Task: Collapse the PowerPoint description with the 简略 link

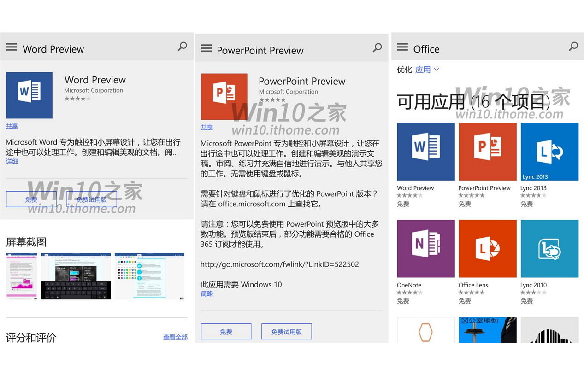Action: tap(207, 294)
